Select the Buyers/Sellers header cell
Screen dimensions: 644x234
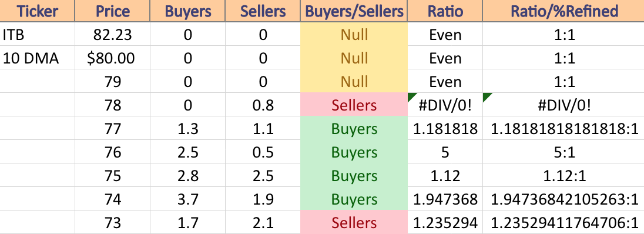(354, 11)
